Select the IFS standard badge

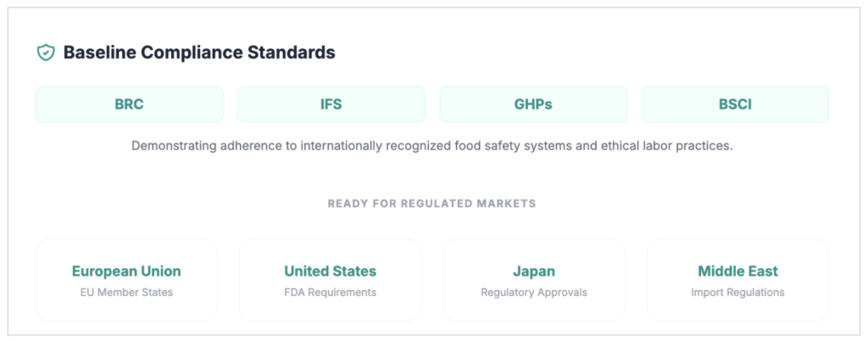(331, 104)
